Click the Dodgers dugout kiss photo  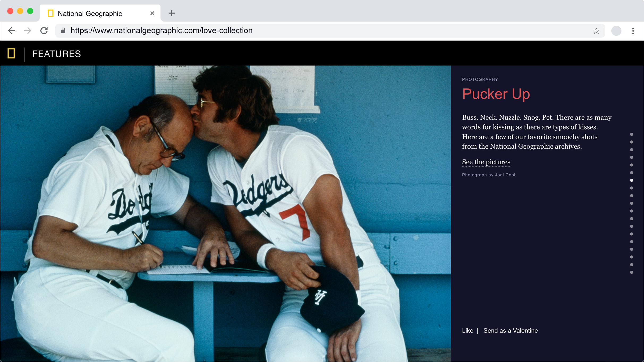pyautogui.click(x=225, y=214)
